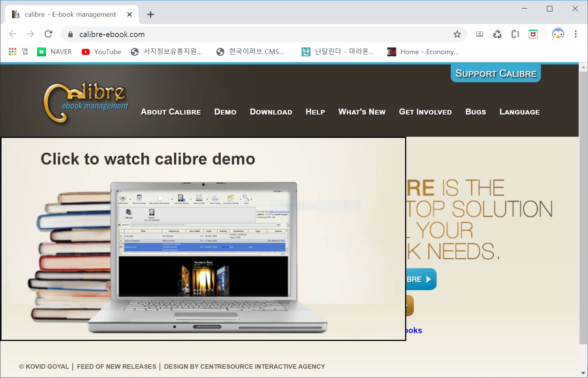Open the 난달린다 - 마라톤 bookmark
The height and width of the screenshot is (378, 588).
[x=338, y=52]
